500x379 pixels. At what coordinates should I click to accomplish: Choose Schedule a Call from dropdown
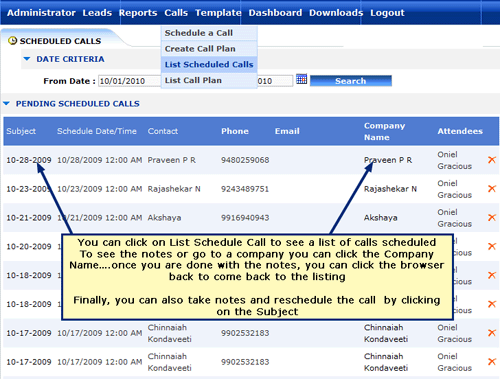click(209, 33)
